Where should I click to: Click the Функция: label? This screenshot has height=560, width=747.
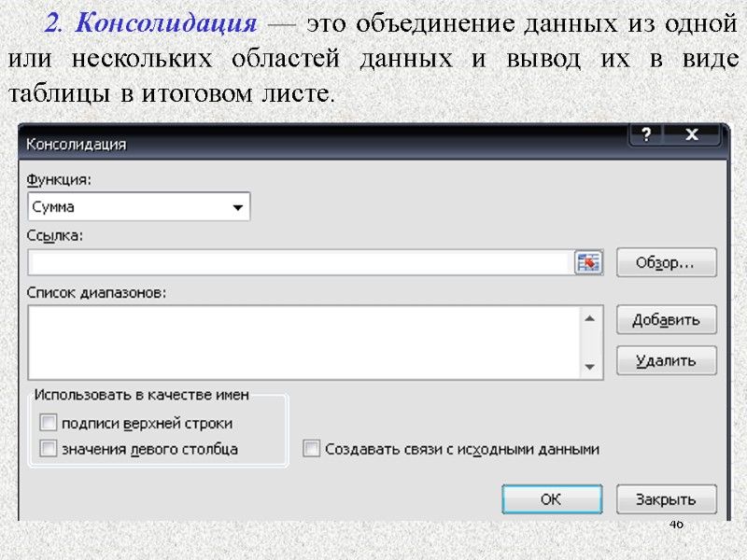click(59, 180)
